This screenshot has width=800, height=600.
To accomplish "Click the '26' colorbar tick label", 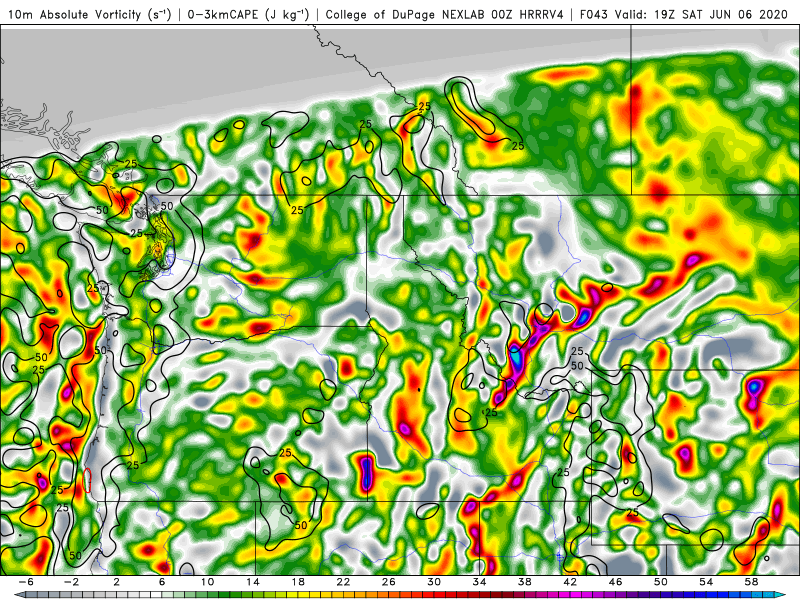I will (389, 582).
